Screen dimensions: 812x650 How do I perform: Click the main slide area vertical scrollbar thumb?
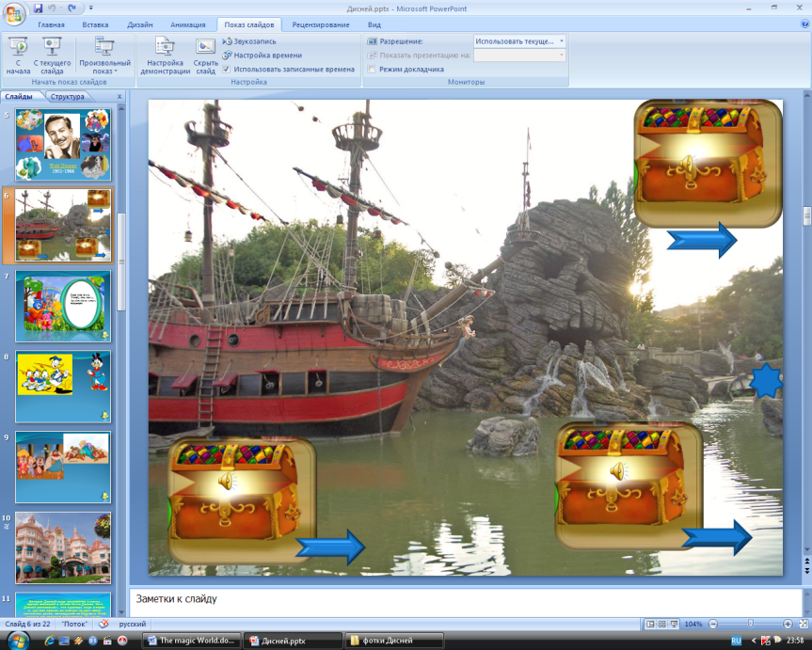806,216
